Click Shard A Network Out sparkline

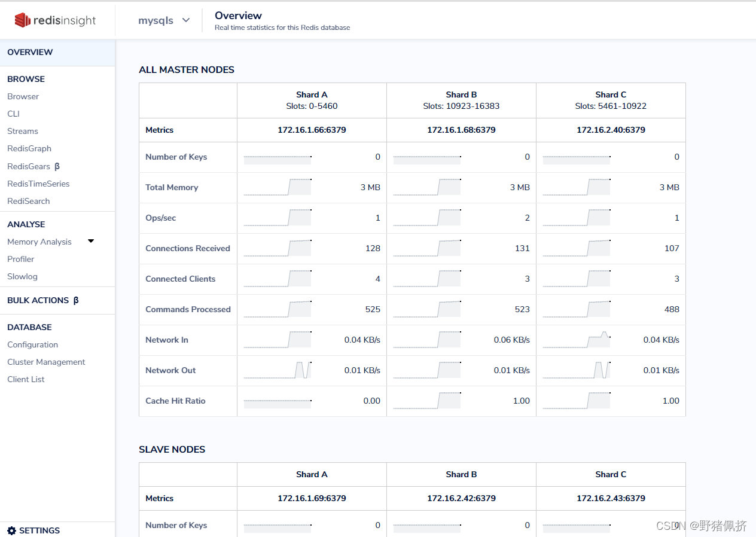click(x=278, y=370)
